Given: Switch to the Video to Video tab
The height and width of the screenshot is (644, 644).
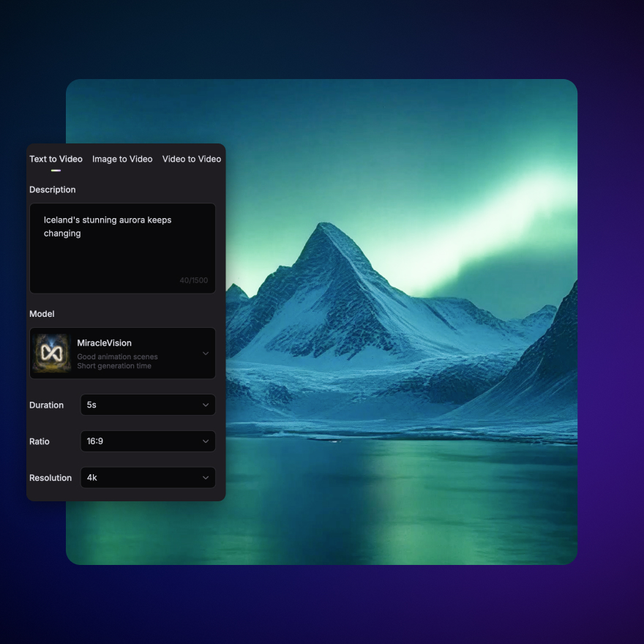Looking at the screenshot, I should point(192,159).
